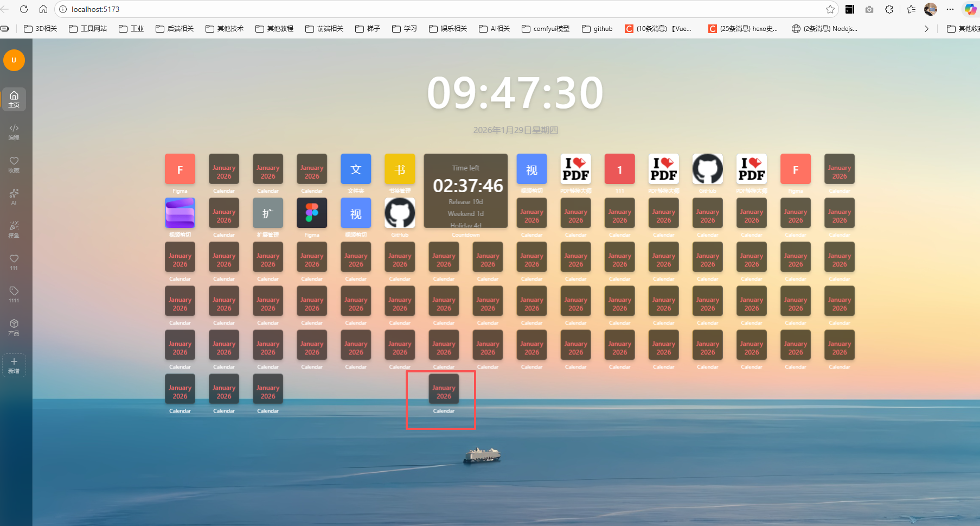
Task: Click the Countdown time left widget
Action: pyautogui.click(x=466, y=191)
